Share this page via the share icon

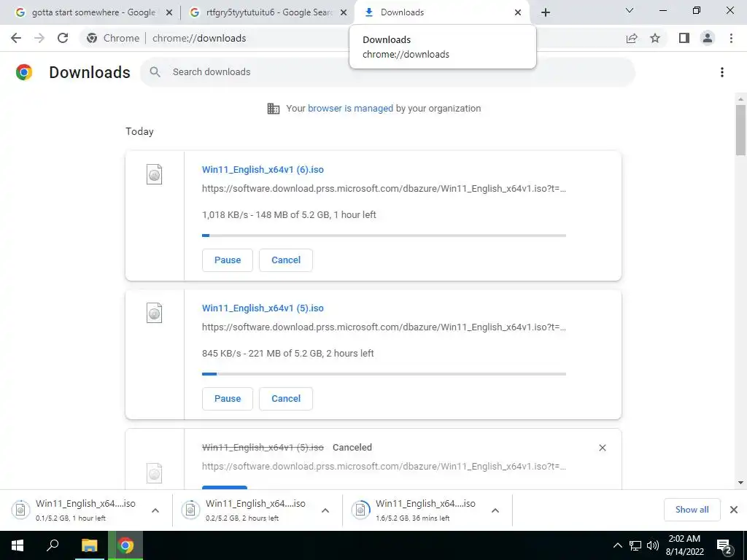pyautogui.click(x=632, y=38)
